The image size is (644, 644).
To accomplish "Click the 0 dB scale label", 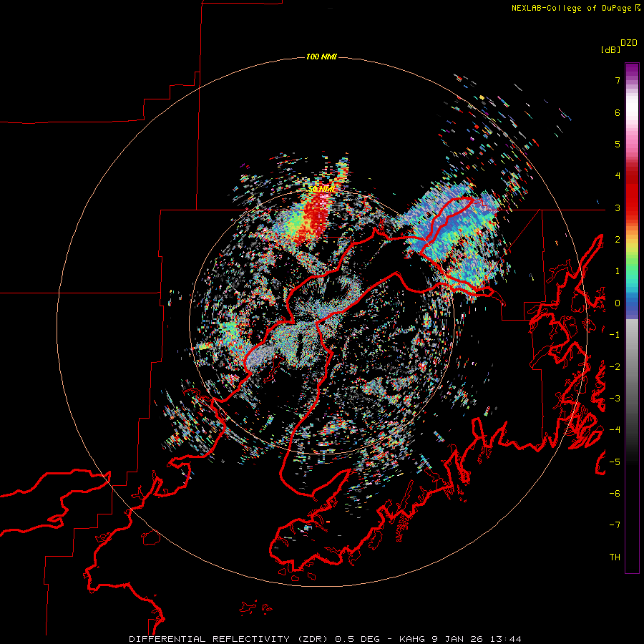I will (x=618, y=303).
